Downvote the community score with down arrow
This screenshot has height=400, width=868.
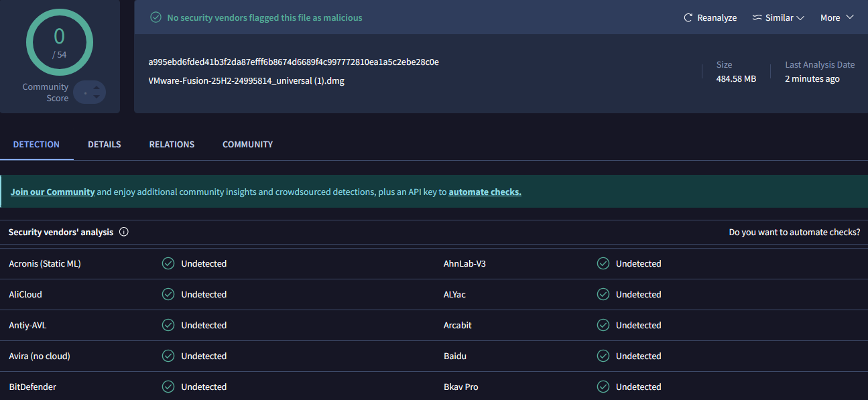coord(97,97)
